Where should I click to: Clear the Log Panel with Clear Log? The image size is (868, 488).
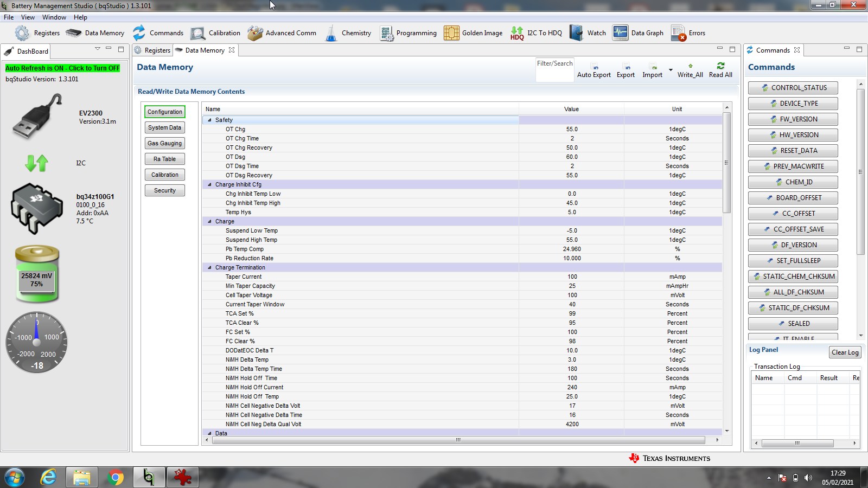pos(845,352)
